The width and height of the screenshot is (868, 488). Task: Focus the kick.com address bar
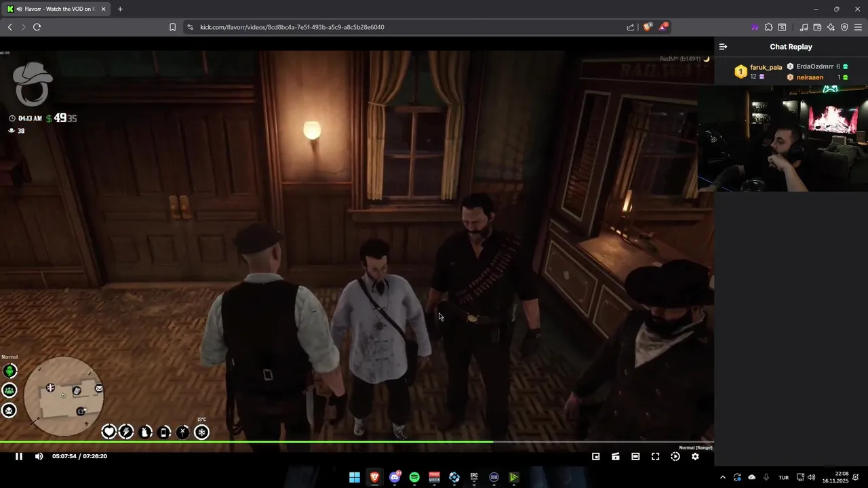407,27
